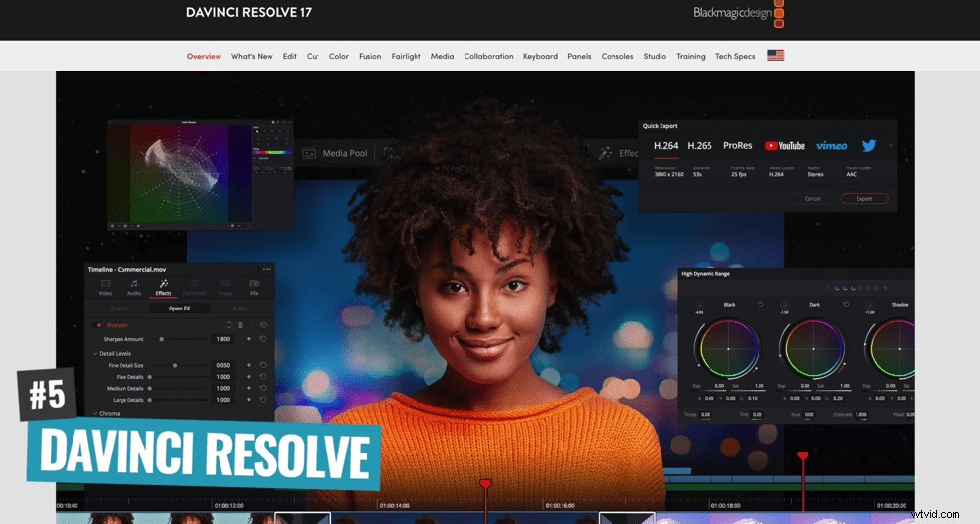Go to next High Dynamic Range wheel page
980x524 pixels.
(886, 288)
